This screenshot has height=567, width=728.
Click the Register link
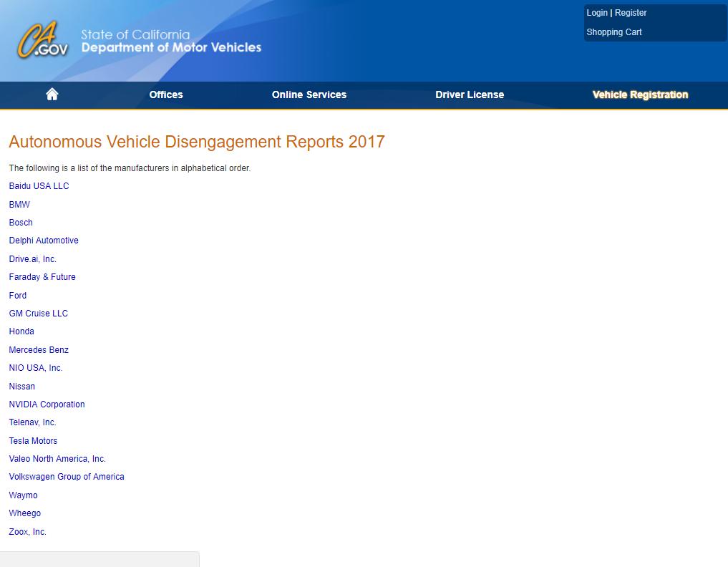click(x=631, y=13)
